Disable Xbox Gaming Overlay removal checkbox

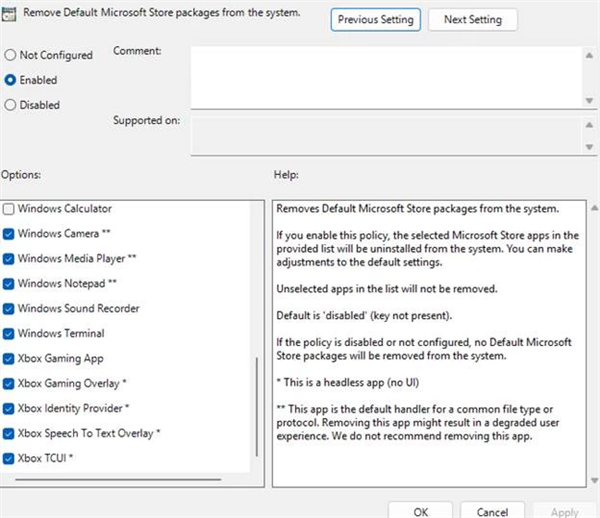[9, 384]
